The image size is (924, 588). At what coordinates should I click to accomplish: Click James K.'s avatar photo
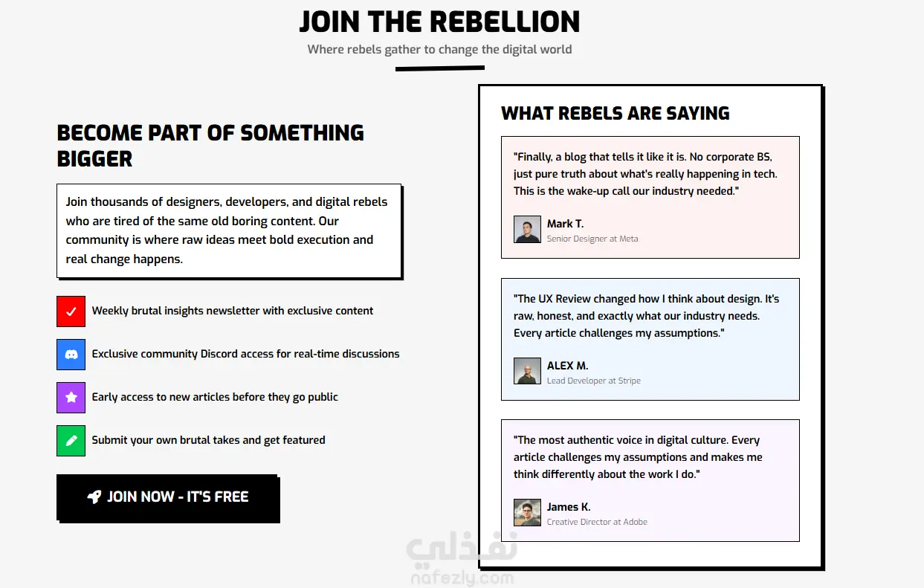(x=527, y=513)
